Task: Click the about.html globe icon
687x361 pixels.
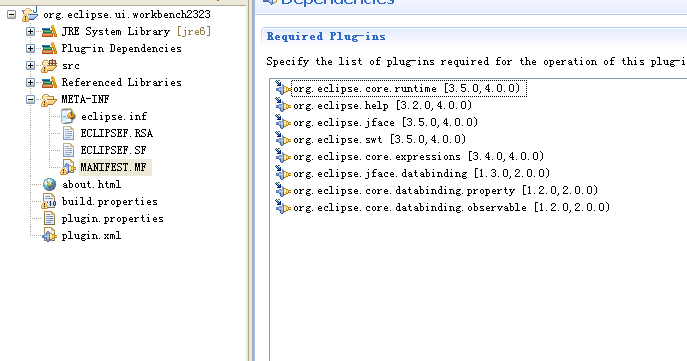Action: 49,184
